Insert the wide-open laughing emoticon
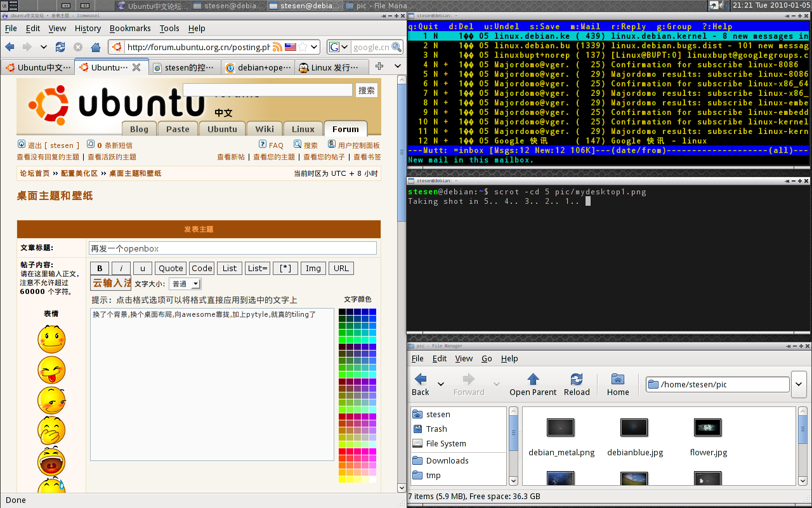812x508 pixels. coord(51,462)
